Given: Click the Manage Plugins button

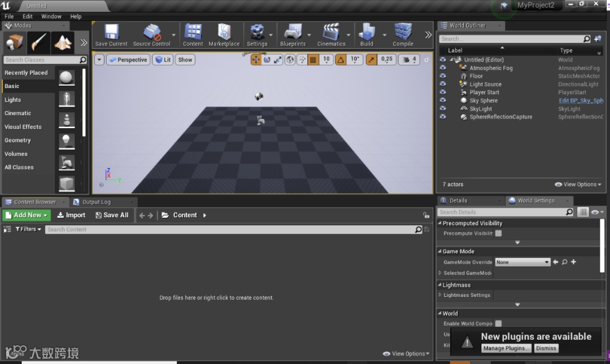Looking at the screenshot, I should coord(506,349).
